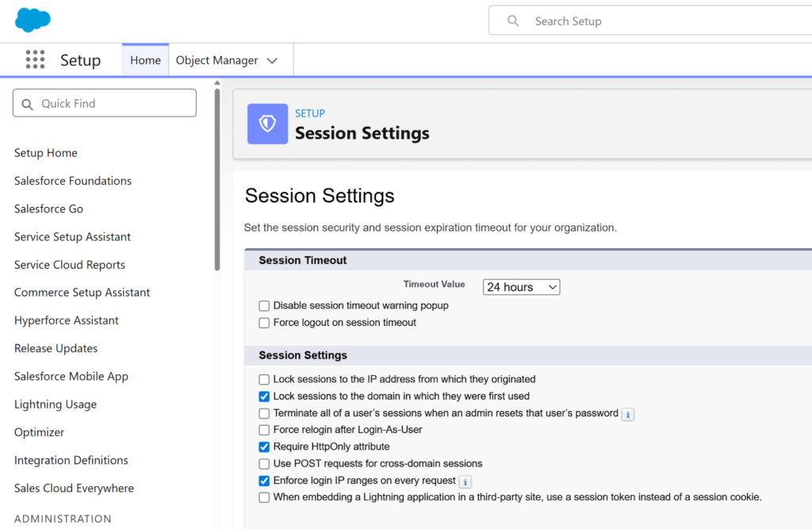The image size is (812, 529).
Task: Enable Force logout on session timeout
Action: pyautogui.click(x=264, y=323)
